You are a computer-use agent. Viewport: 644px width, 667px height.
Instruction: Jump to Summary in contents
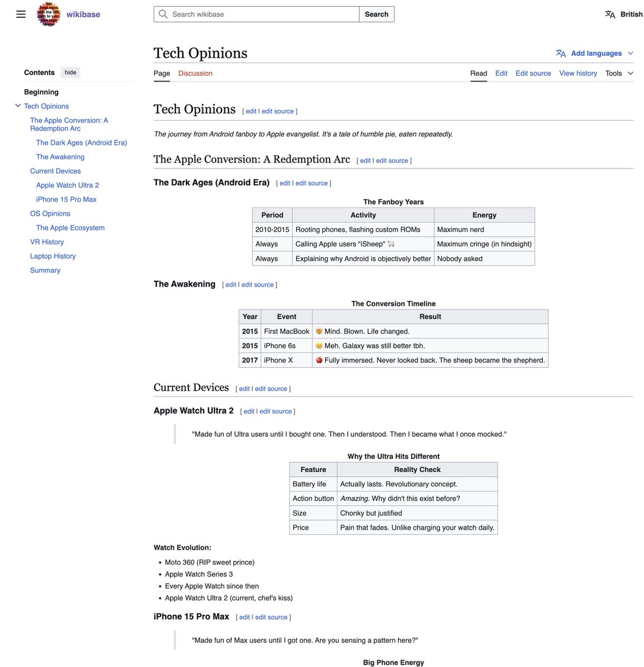pyautogui.click(x=45, y=271)
